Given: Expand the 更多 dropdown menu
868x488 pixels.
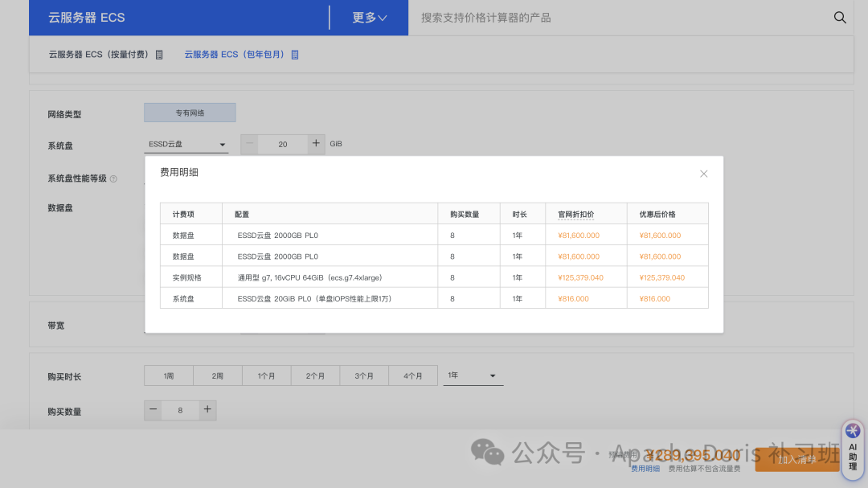Looking at the screenshot, I should click(369, 18).
